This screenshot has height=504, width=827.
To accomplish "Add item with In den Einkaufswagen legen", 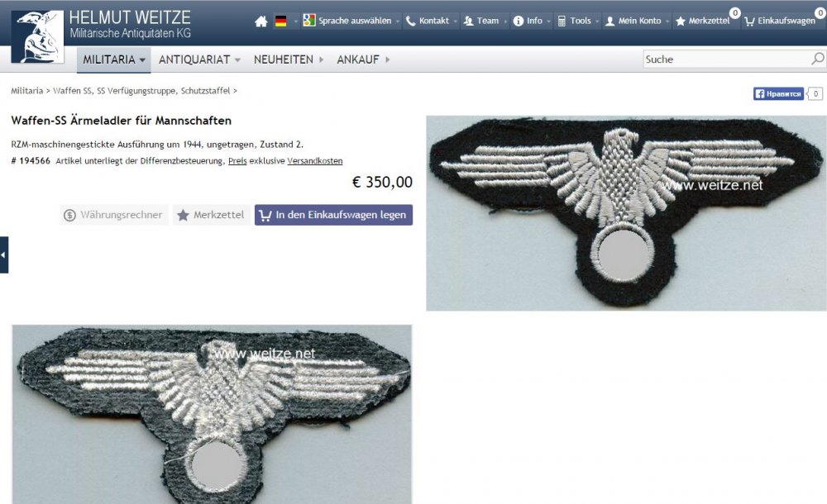I will [333, 215].
